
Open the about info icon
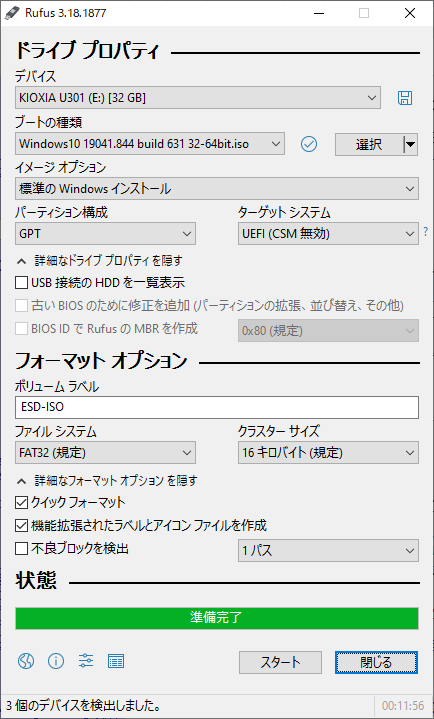[56, 661]
